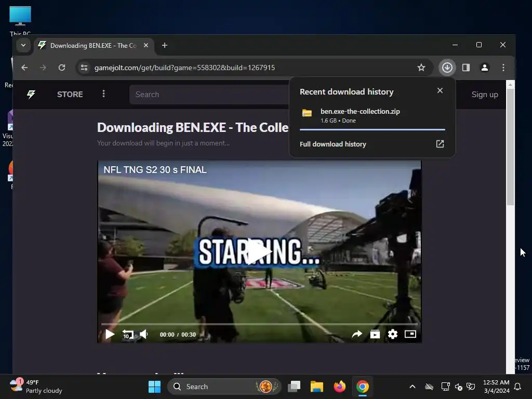This screenshot has height=399, width=532.
Task: Click the taskbar Search box
Action: (x=224, y=387)
